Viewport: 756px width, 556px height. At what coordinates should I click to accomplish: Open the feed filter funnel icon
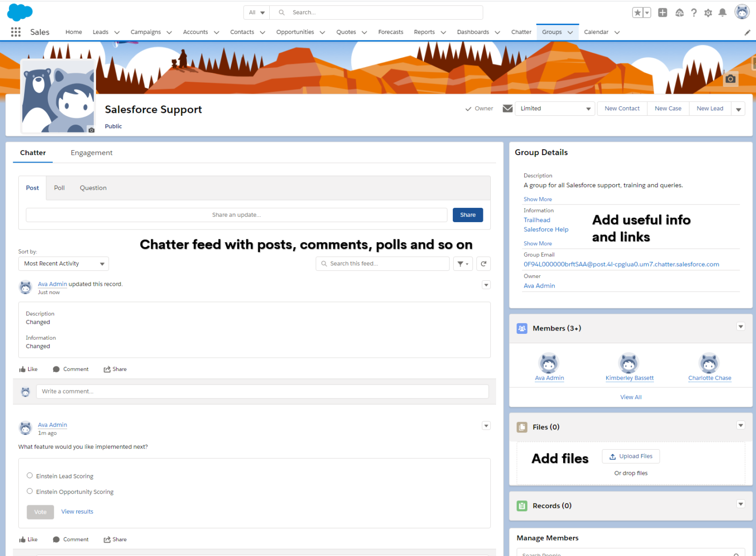[462, 263]
